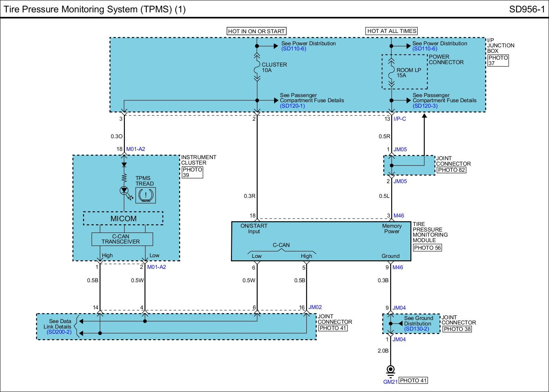Screen dimensions: 549x392
Task: Click the ROOM LP 15A fuse symbol
Action: (392, 72)
